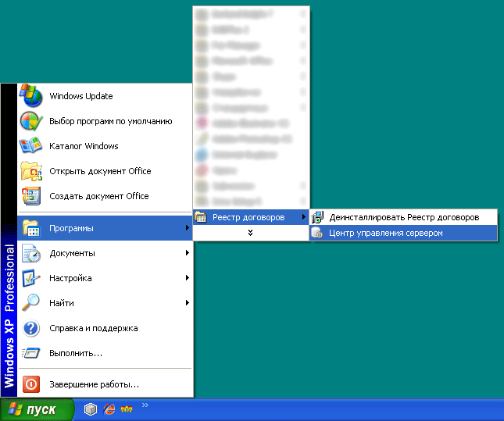This screenshot has width=504, height=421.
Task: Open Каталог Windows entry
Action: click(x=105, y=146)
